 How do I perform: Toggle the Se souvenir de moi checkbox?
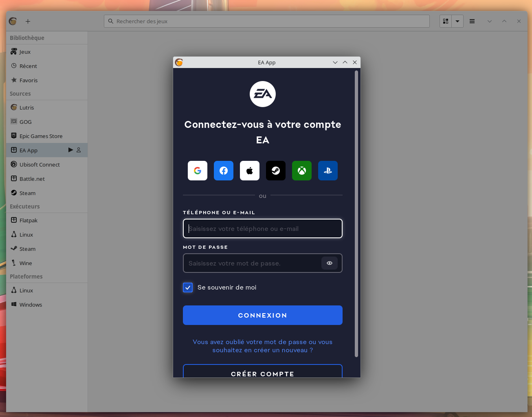pyautogui.click(x=188, y=288)
